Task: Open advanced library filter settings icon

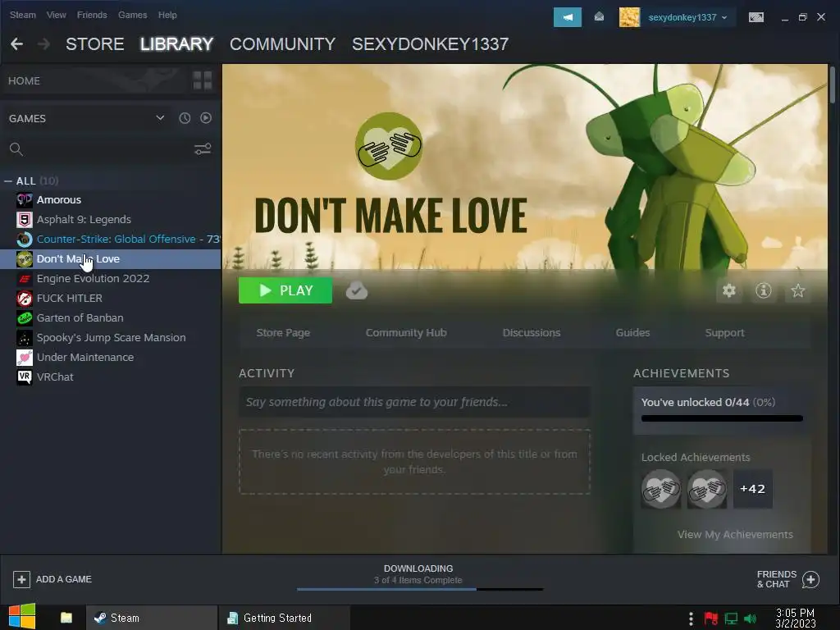Action: point(203,149)
